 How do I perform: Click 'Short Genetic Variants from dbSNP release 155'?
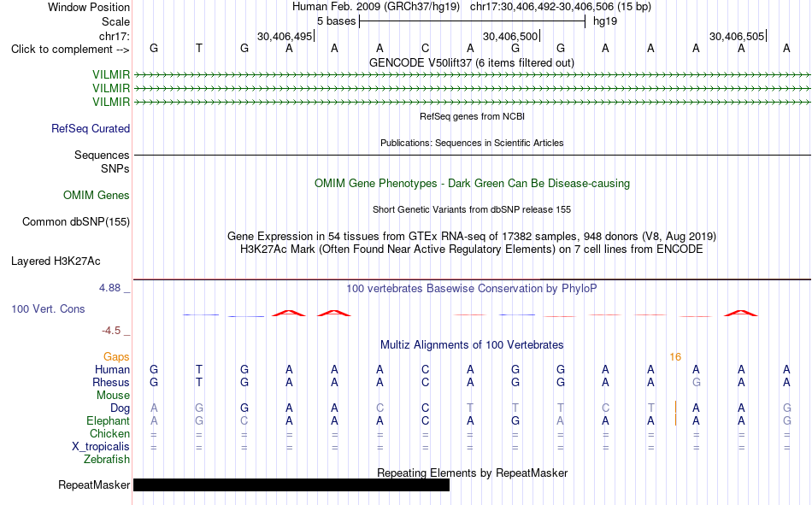coord(472,209)
